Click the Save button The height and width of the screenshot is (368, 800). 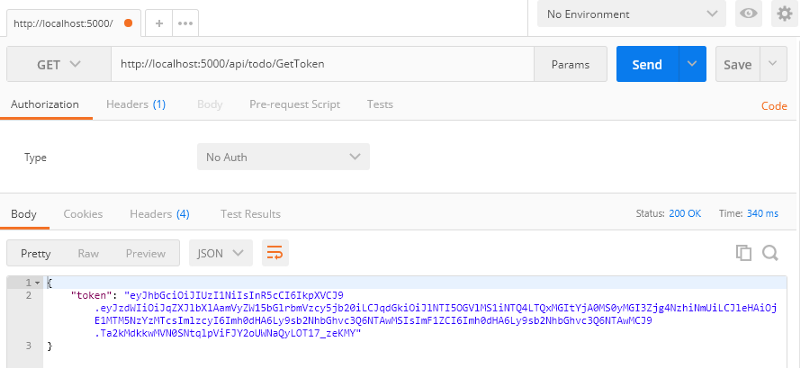pyautogui.click(x=738, y=64)
